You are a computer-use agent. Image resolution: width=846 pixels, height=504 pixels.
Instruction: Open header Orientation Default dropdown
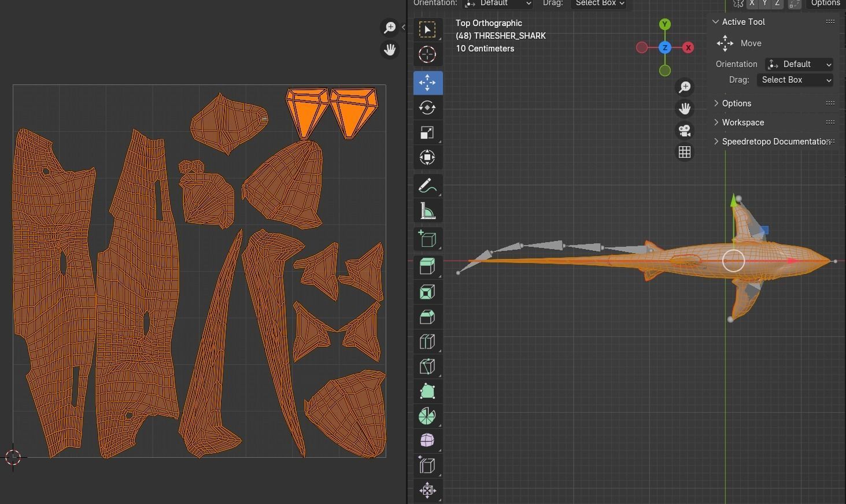[x=498, y=3]
